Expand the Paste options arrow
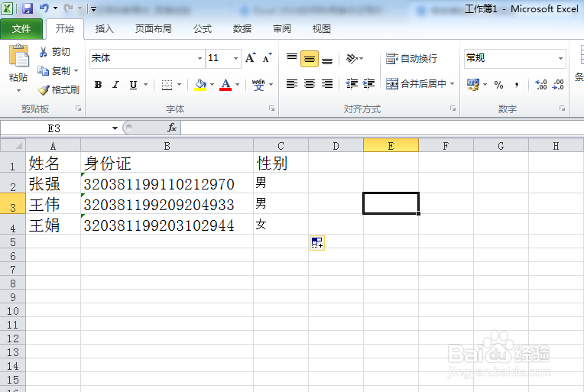 pos(18,90)
